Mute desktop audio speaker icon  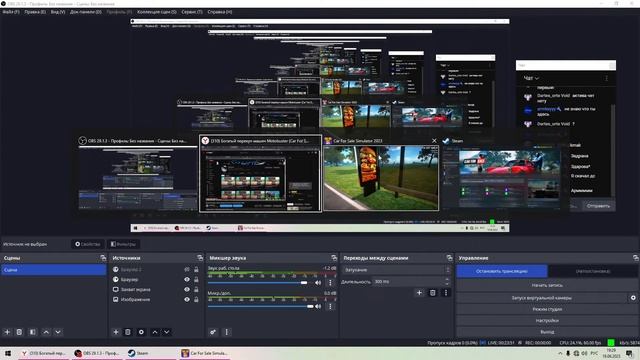318,282
